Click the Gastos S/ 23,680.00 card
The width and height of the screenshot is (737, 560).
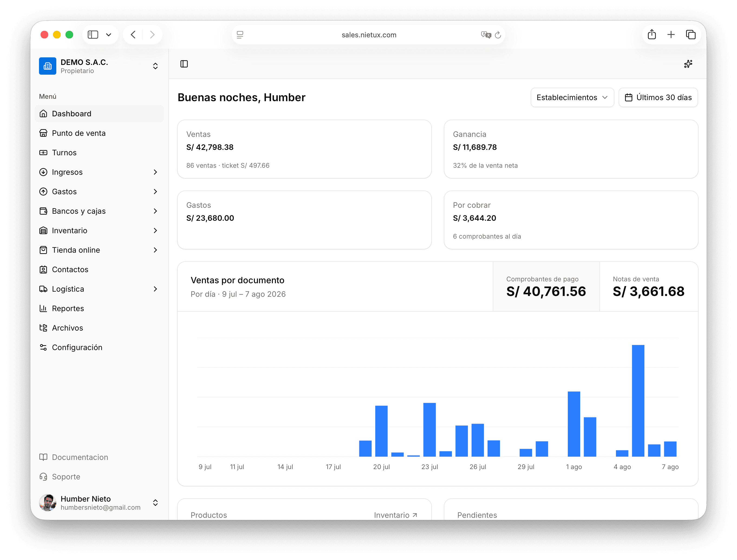304,220
